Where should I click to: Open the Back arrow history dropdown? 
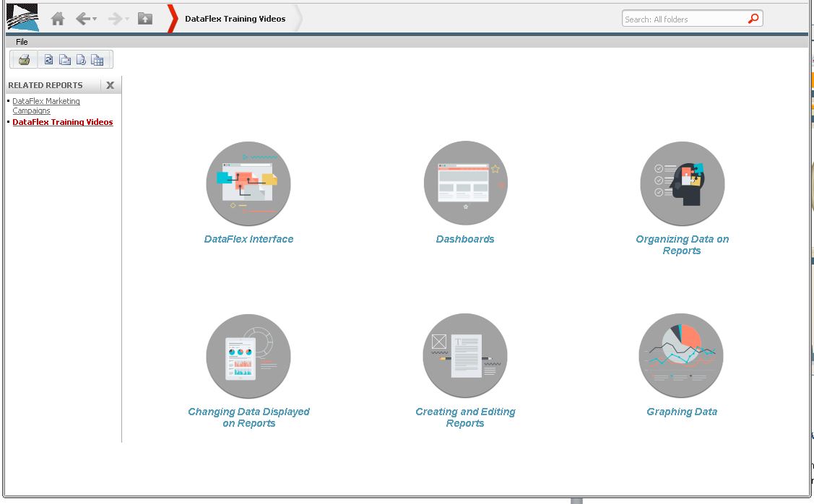pyautogui.click(x=95, y=19)
